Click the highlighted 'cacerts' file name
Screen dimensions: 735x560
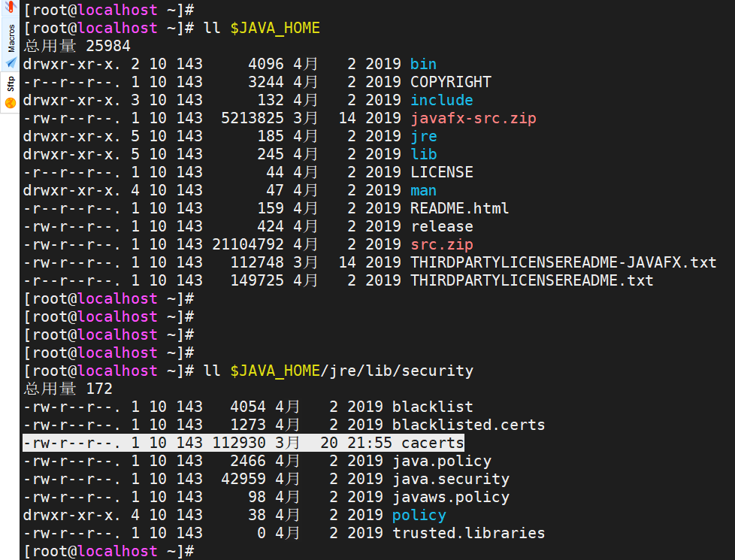coord(432,443)
